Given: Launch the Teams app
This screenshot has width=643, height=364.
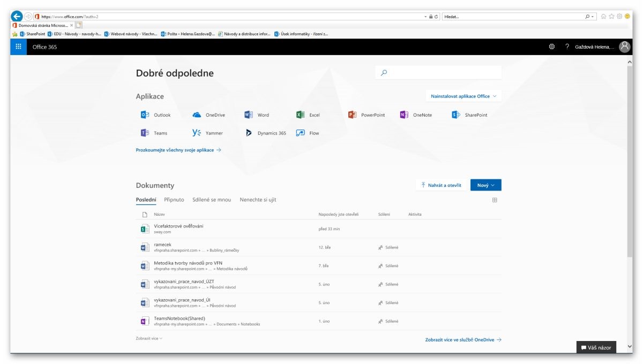Looking at the screenshot, I should (154, 133).
